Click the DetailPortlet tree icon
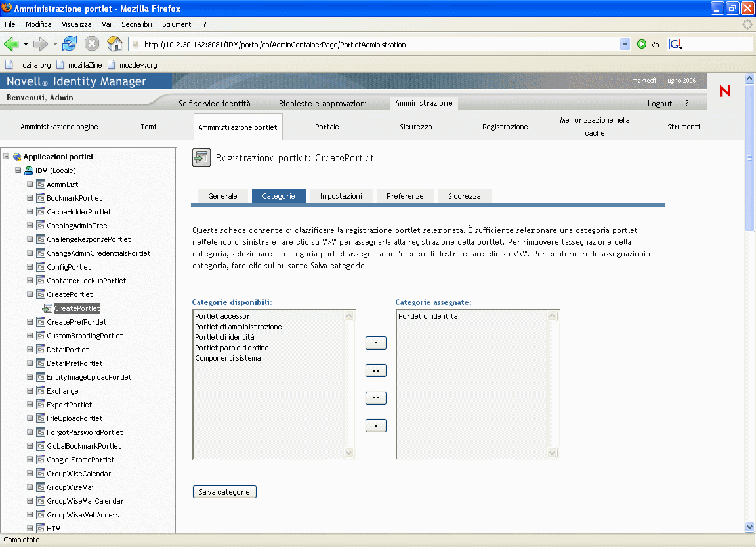 (x=41, y=350)
